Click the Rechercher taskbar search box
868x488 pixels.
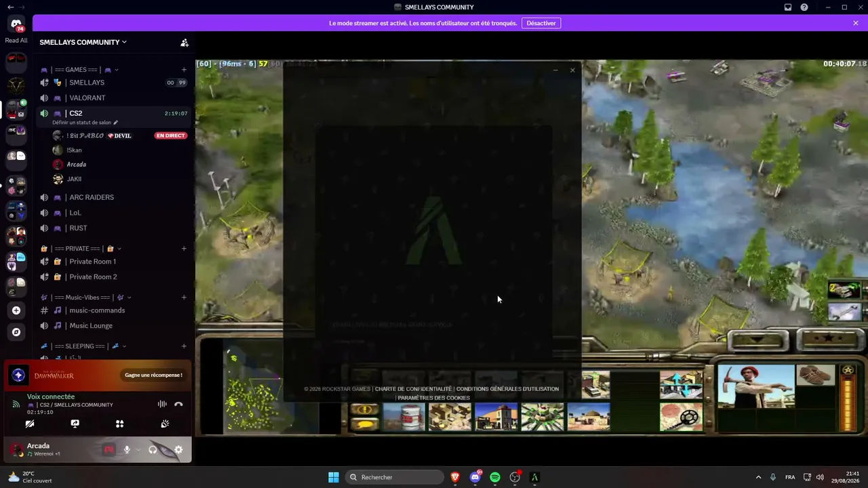pos(395,477)
